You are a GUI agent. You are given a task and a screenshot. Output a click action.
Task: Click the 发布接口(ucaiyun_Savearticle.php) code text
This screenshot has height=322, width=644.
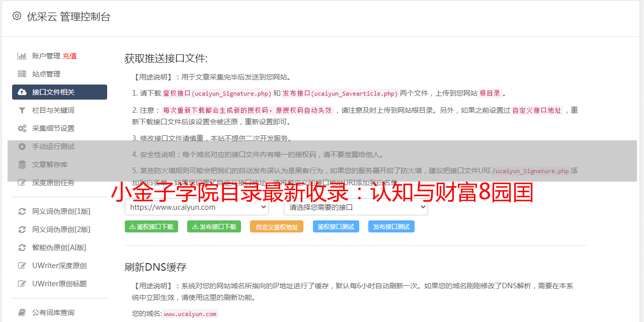340,93
